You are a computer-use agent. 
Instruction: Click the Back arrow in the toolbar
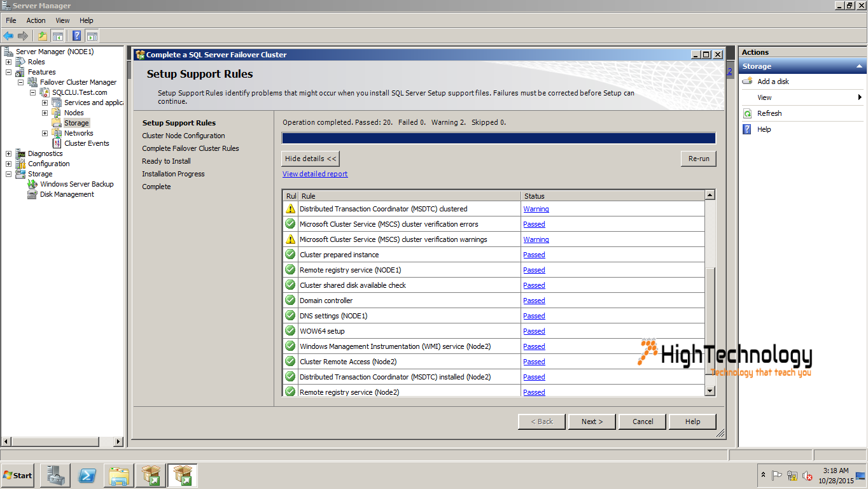pyautogui.click(x=8, y=36)
